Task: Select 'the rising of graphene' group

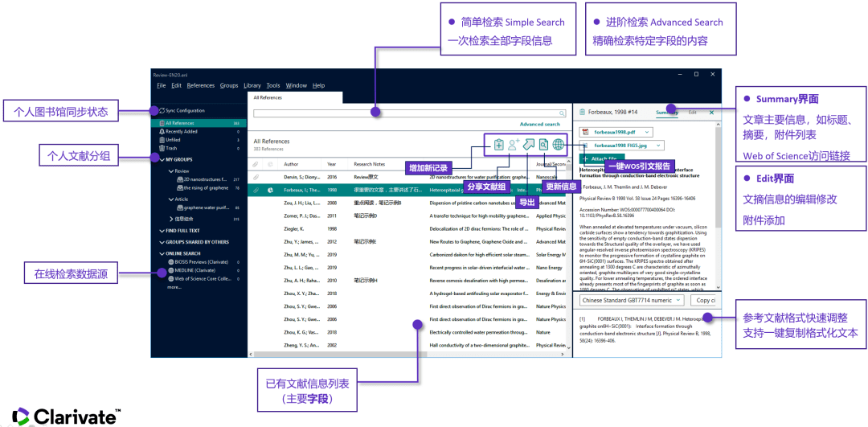Action: click(206, 187)
